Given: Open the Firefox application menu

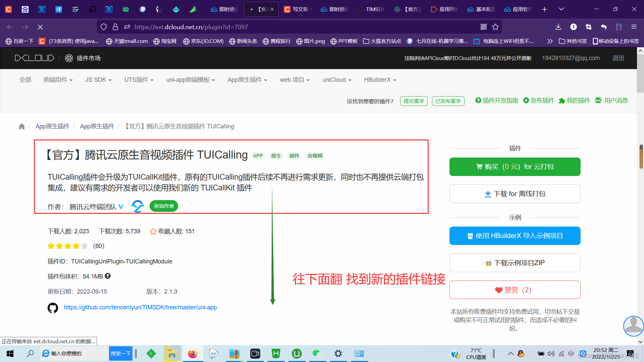Looking at the screenshot, I should (x=634, y=27).
